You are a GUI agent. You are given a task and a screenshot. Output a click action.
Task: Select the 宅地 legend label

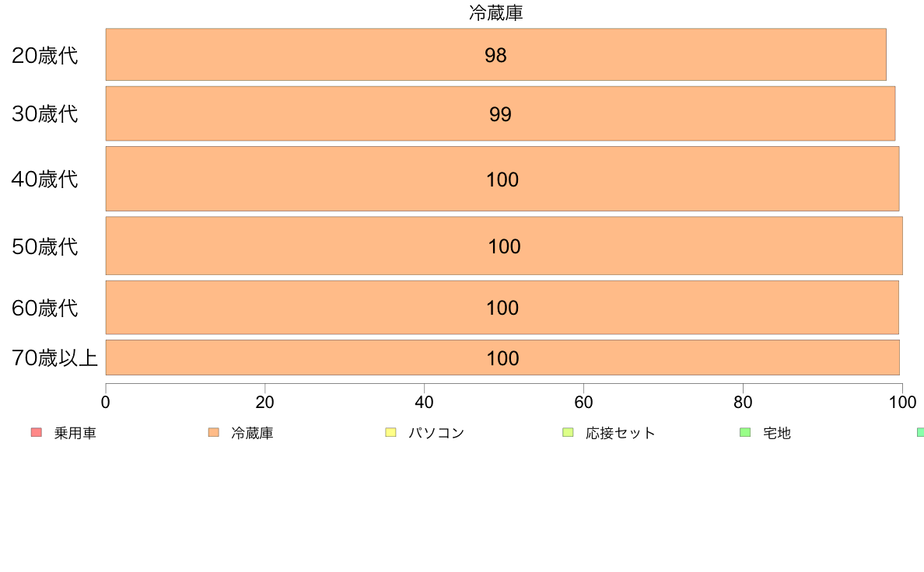click(777, 434)
